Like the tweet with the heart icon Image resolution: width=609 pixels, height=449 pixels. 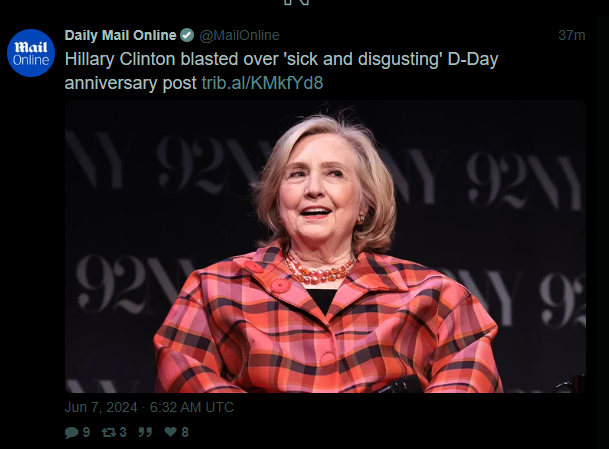170,432
